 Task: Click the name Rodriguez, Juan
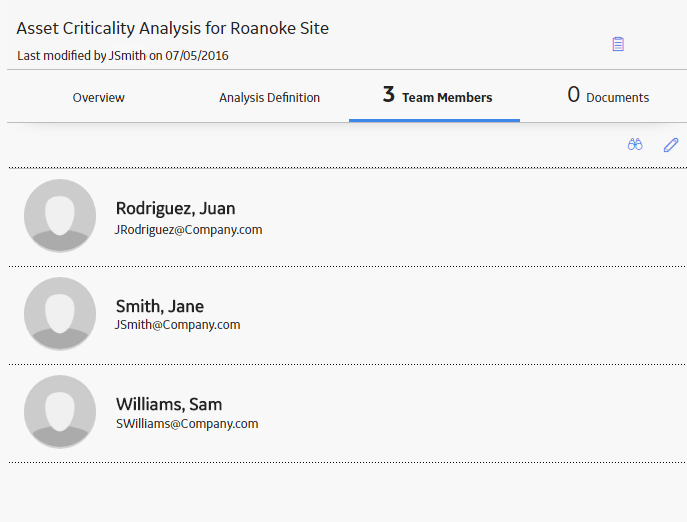pyautogui.click(x=175, y=209)
